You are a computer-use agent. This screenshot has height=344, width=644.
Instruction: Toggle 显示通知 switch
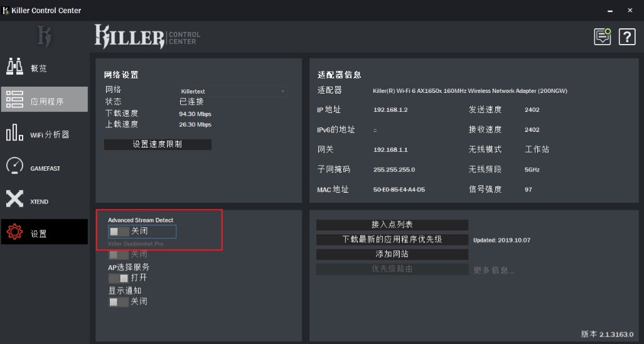[x=119, y=302]
